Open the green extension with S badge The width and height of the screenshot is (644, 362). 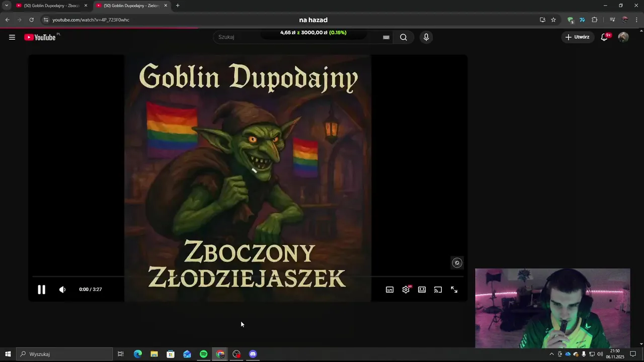point(571,20)
